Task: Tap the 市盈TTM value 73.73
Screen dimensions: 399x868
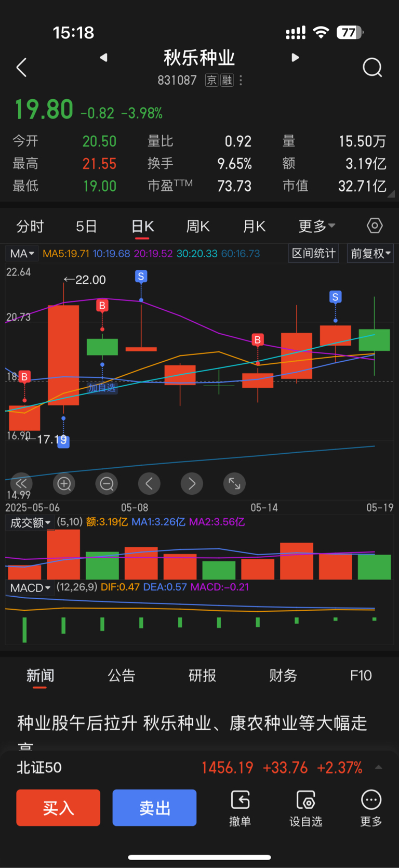Action: point(234,186)
